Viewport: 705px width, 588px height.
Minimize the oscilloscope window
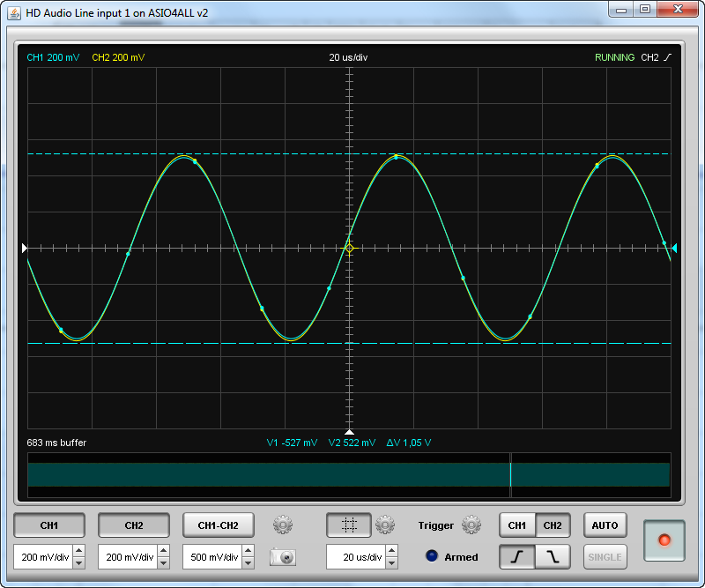coord(621,9)
